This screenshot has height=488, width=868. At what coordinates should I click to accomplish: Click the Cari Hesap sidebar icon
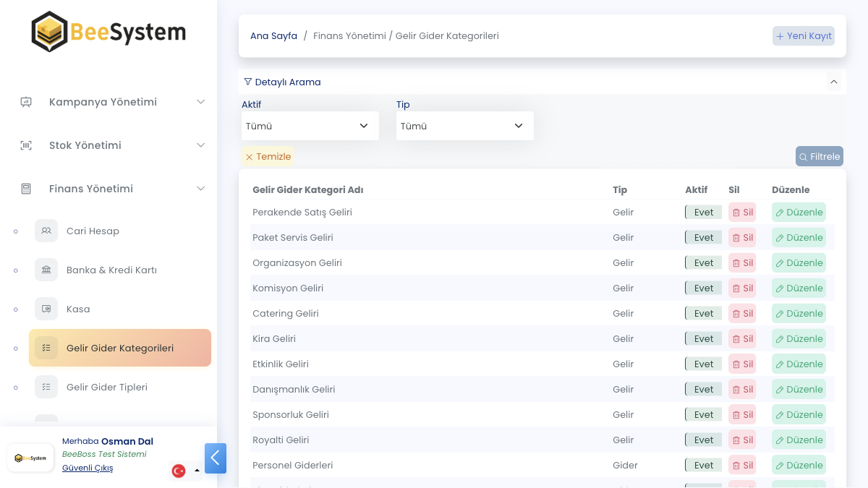(46, 231)
